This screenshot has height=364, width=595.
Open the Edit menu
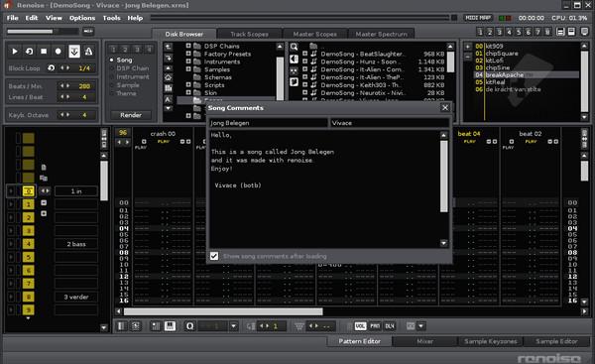tap(32, 18)
